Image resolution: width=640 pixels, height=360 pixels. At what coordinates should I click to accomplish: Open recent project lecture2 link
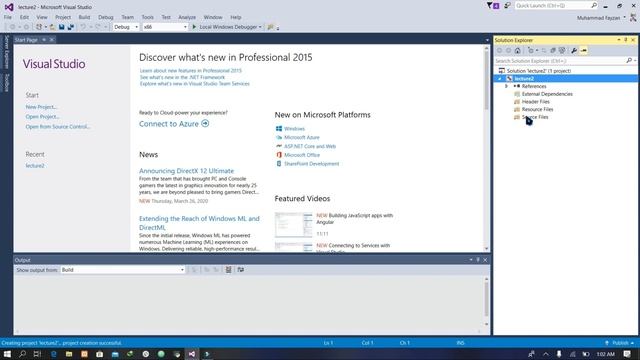click(x=35, y=166)
